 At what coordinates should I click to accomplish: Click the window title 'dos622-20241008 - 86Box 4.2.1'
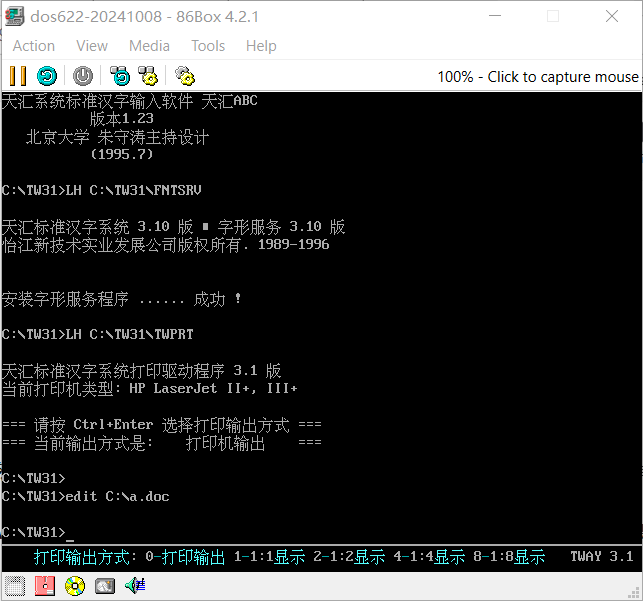(x=144, y=17)
